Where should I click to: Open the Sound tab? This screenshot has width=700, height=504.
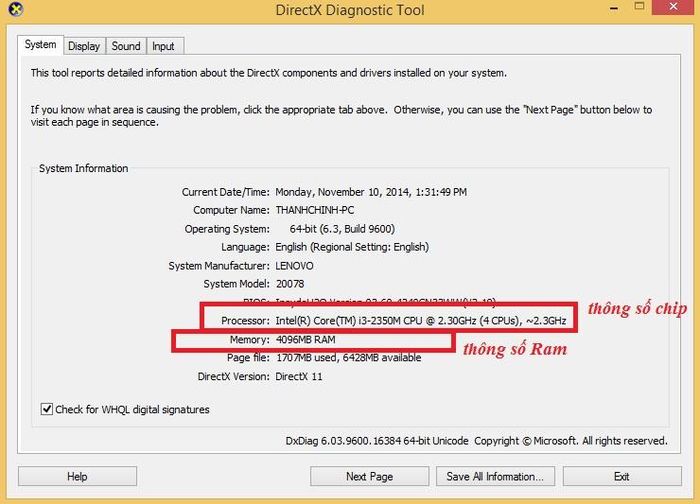126,46
